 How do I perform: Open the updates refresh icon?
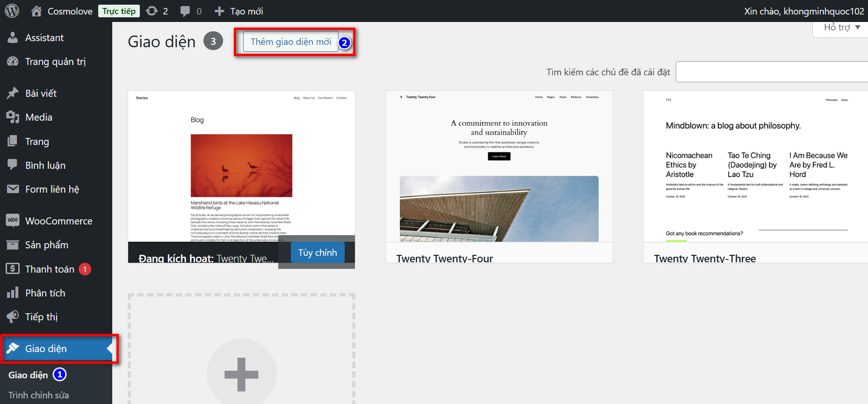point(152,11)
